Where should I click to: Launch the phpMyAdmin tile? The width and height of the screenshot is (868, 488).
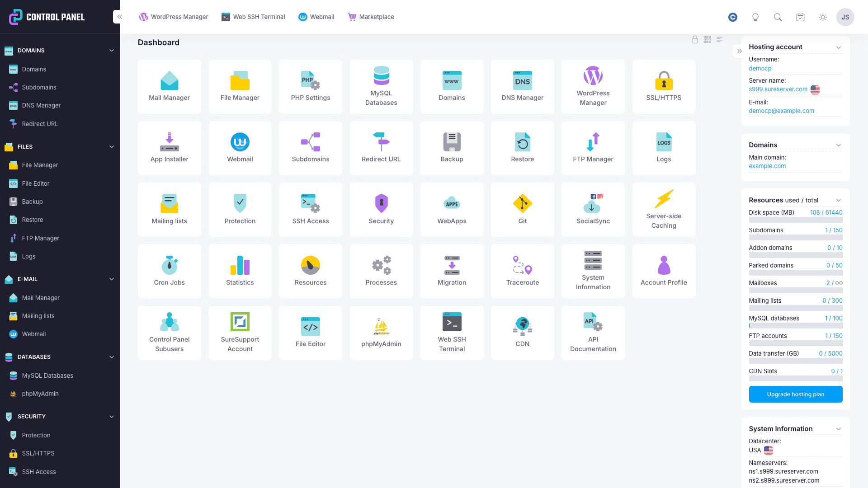(x=381, y=333)
